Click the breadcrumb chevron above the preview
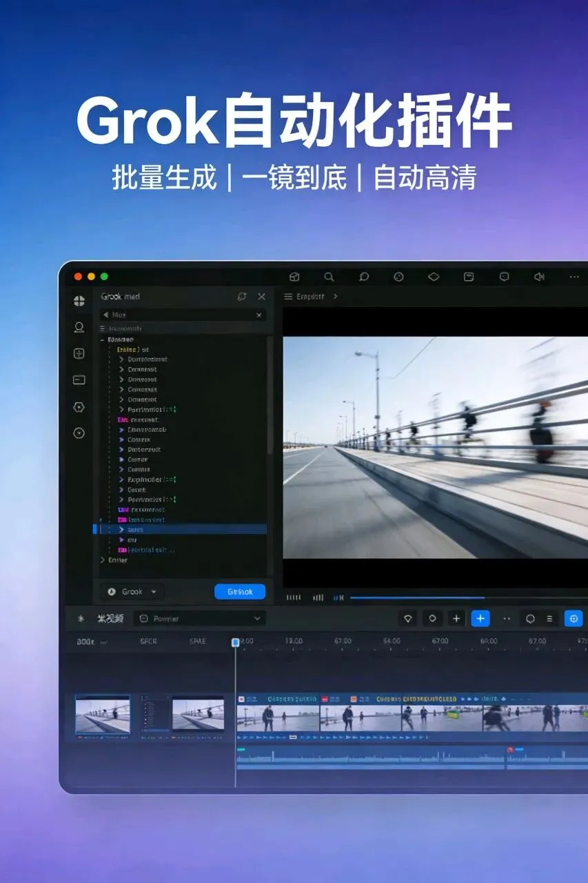Screen dimensions: 588x883 (x=336, y=296)
